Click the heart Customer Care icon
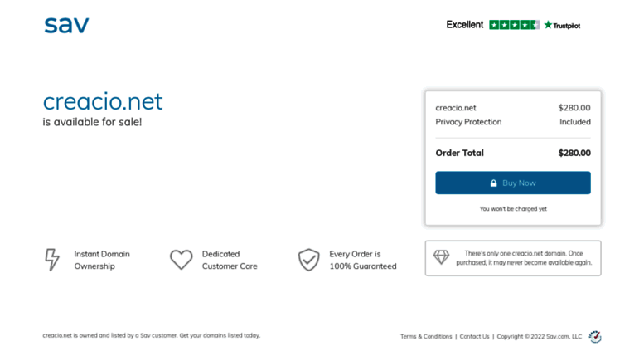644x351 pixels. (182, 260)
